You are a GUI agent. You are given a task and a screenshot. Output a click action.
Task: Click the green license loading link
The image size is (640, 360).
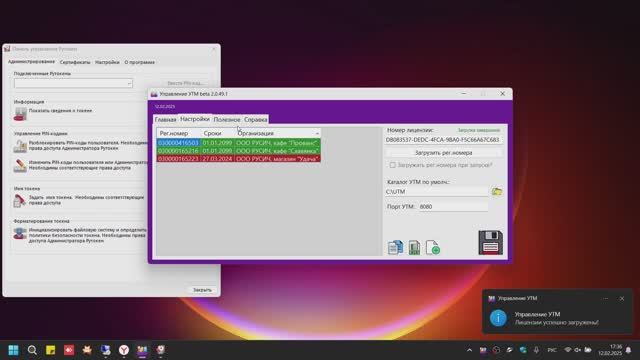[478, 130]
